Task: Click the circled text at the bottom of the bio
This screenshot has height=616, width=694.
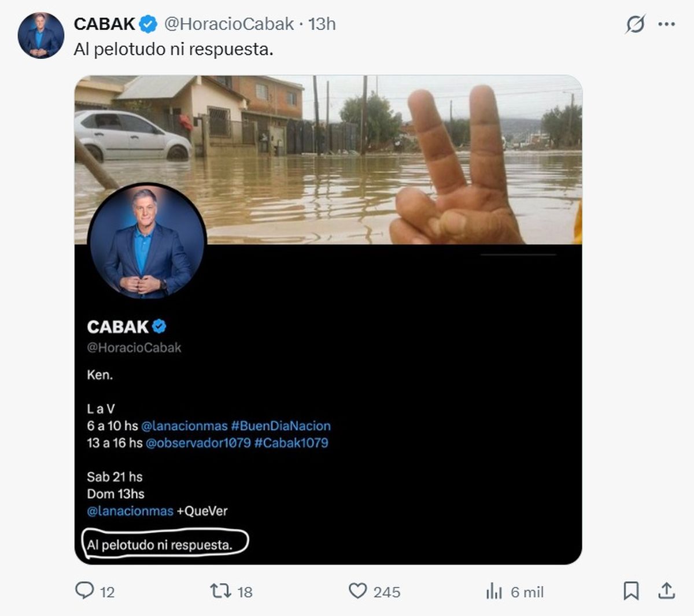Action: [x=160, y=545]
